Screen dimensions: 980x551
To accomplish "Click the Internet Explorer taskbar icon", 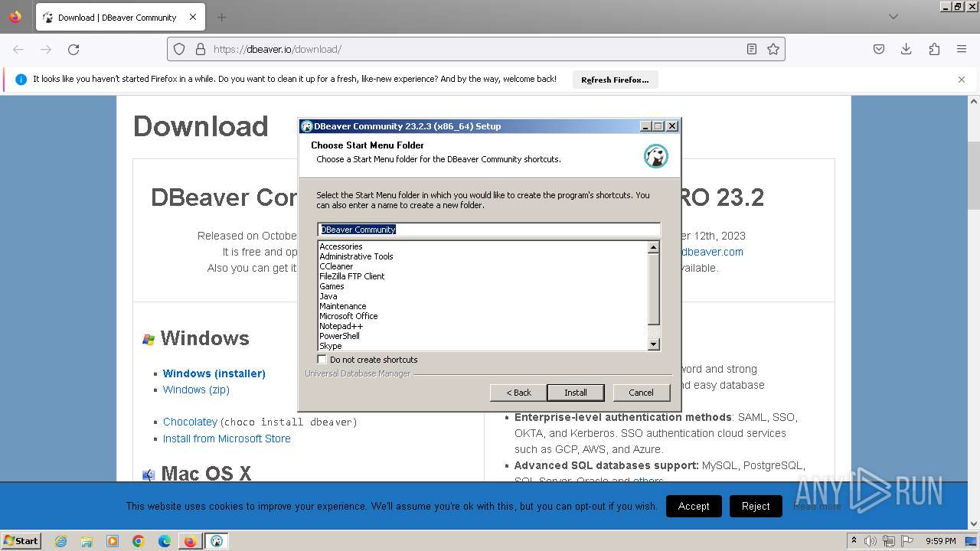I will (61, 541).
